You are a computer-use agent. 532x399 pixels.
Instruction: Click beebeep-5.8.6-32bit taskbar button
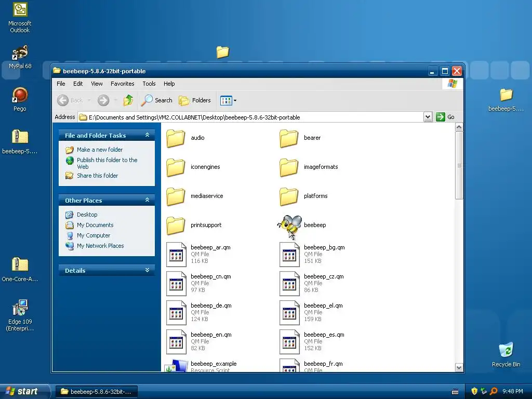click(x=96, y=392)
